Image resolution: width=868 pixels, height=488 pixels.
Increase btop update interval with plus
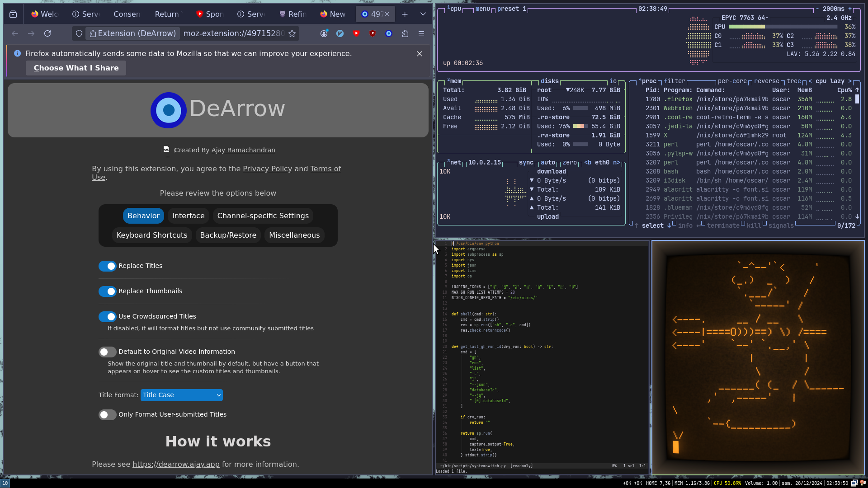pos(850,9)
